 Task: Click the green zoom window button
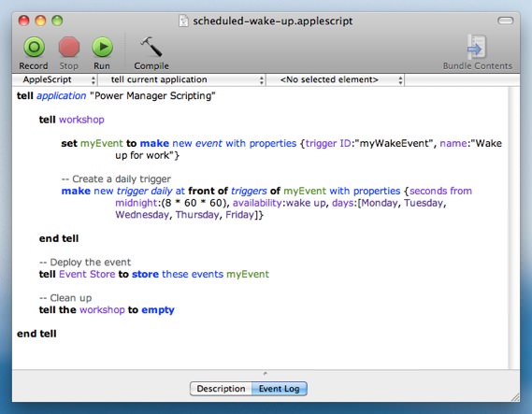(57, 21)
